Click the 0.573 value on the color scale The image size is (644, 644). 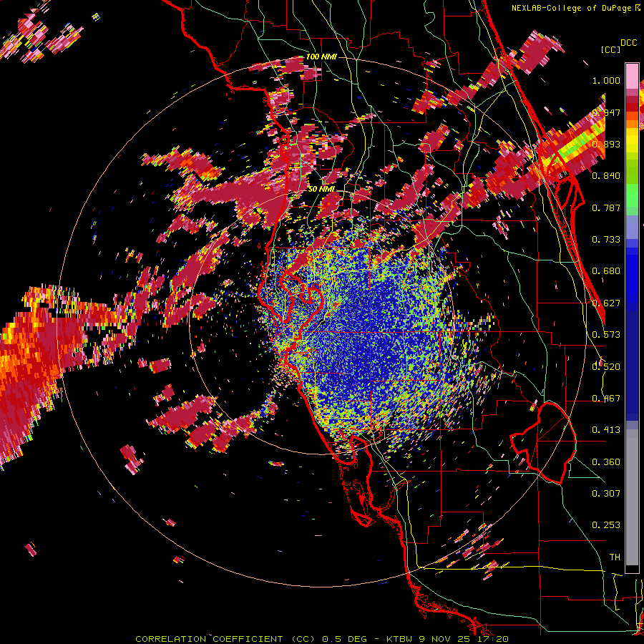pyautogui.click(x=606, y=335)
